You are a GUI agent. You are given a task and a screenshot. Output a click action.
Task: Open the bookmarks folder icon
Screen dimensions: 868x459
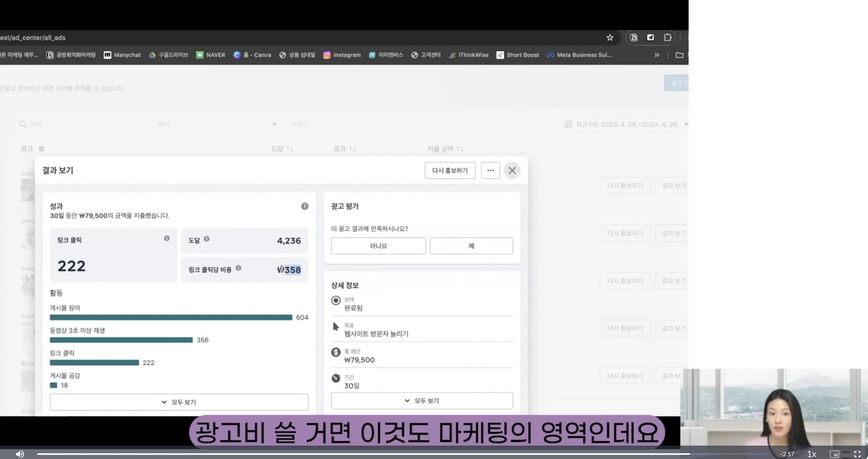point(679,55)
